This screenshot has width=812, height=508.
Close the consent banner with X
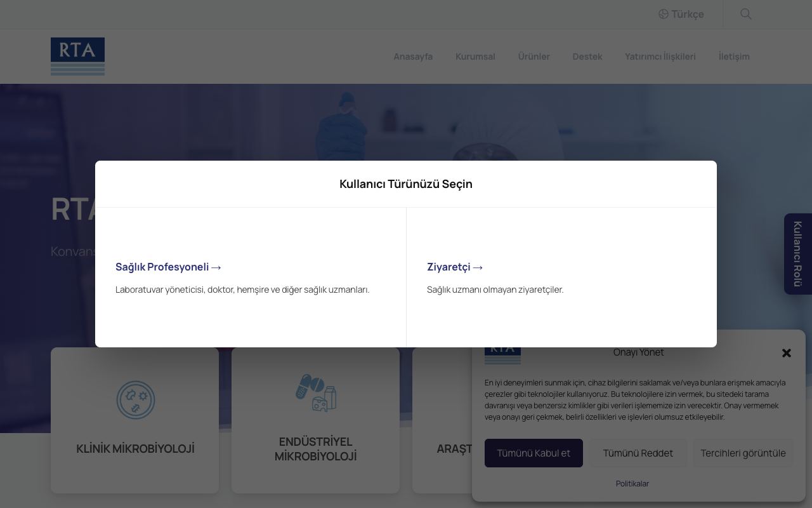[787, 353]
